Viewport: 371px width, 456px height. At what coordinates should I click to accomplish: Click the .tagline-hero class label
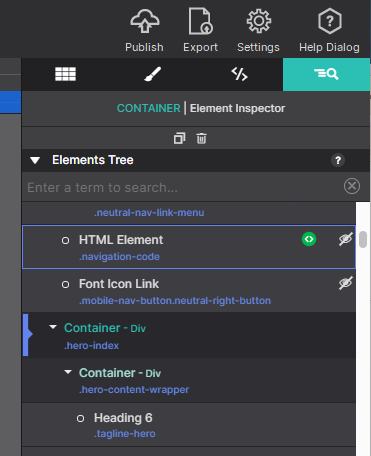tap(125, 434)
